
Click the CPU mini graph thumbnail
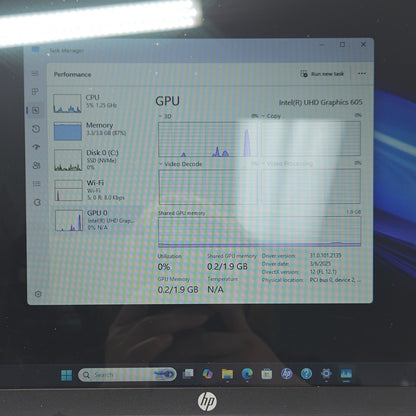pyautogui.click(x=67, y=103)
